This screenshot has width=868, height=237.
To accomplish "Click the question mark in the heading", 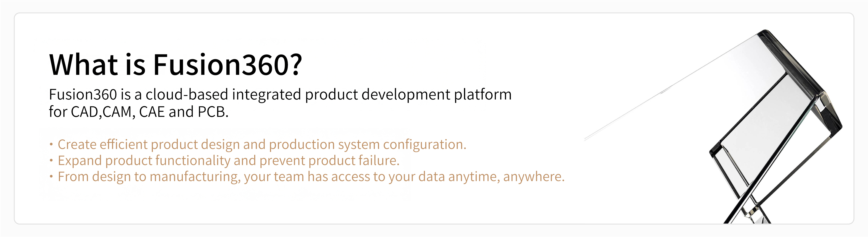I will (295, 64).
